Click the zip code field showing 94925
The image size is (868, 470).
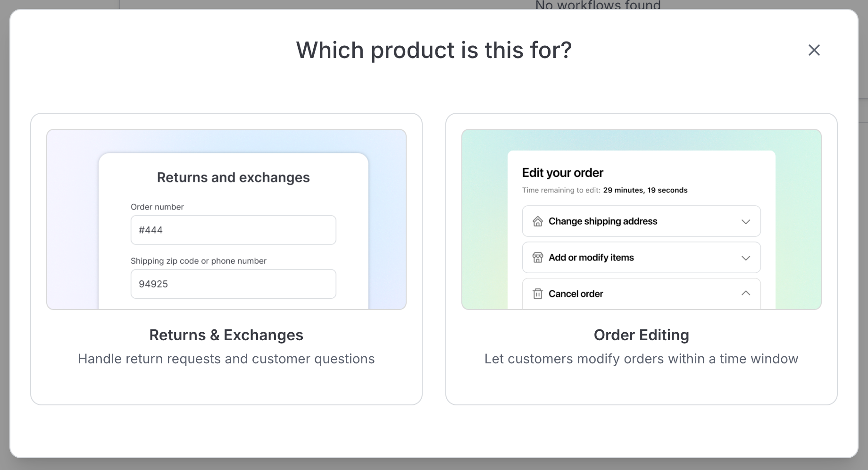coord(233,284)
